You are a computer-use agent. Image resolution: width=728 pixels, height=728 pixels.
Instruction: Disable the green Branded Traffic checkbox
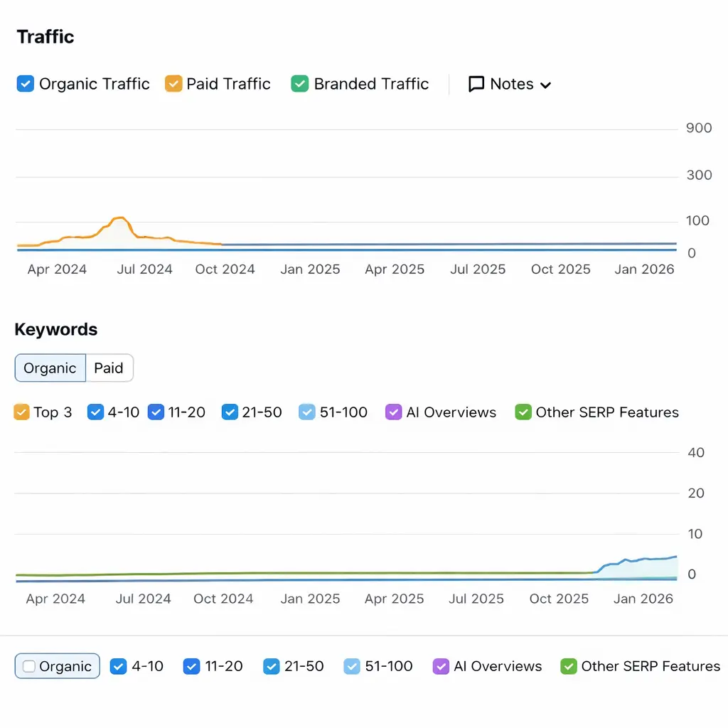tap(299, 84)
